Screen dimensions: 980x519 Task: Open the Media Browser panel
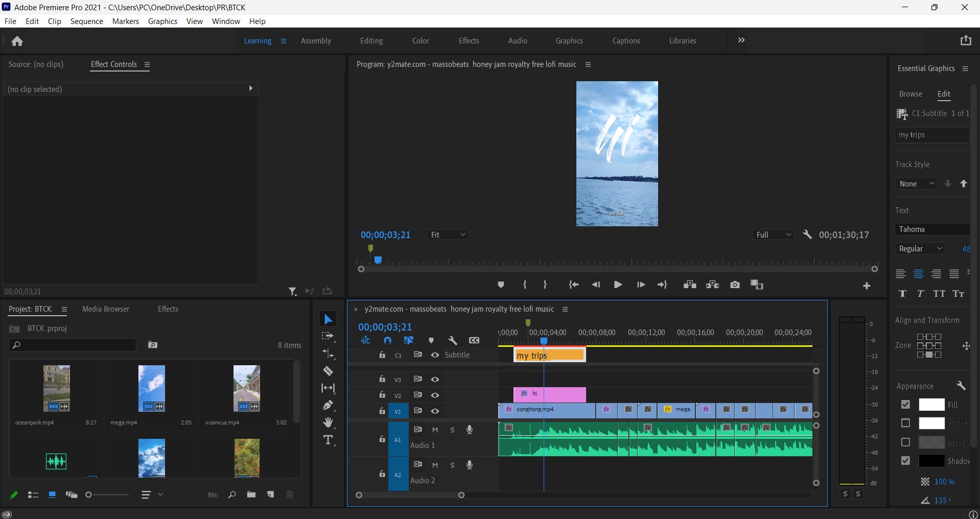106,309
